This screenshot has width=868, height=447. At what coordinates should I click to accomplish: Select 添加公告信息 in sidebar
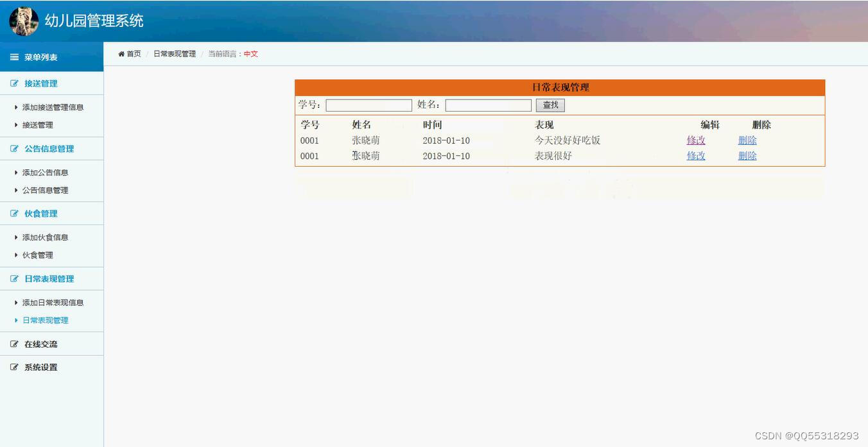45,173
